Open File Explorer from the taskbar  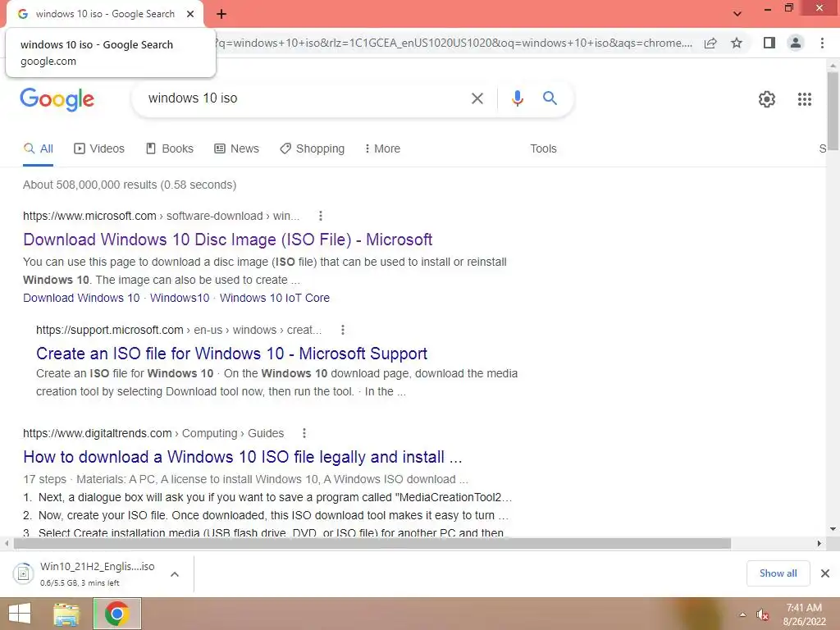point(66,614)
